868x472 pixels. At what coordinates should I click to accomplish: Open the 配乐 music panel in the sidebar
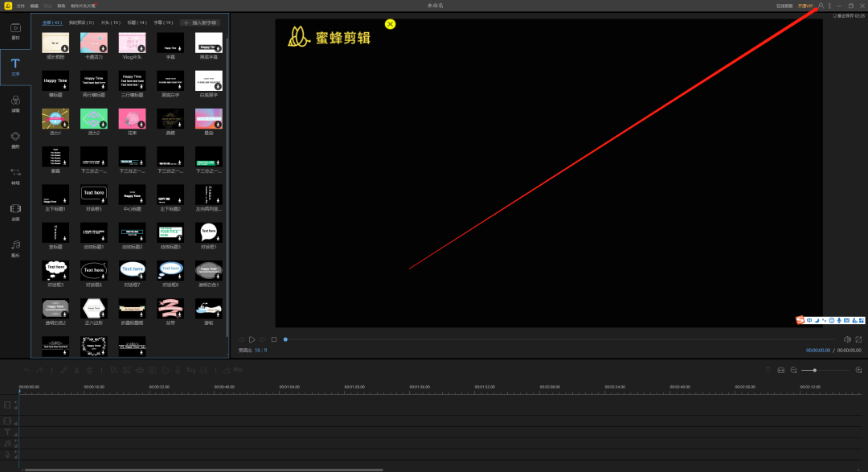[15, 248]
